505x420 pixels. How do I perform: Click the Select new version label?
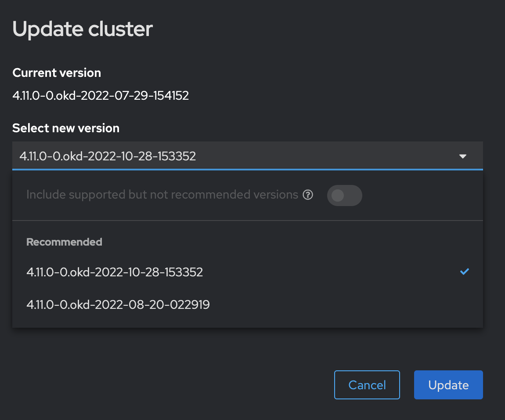click(66, 128)
